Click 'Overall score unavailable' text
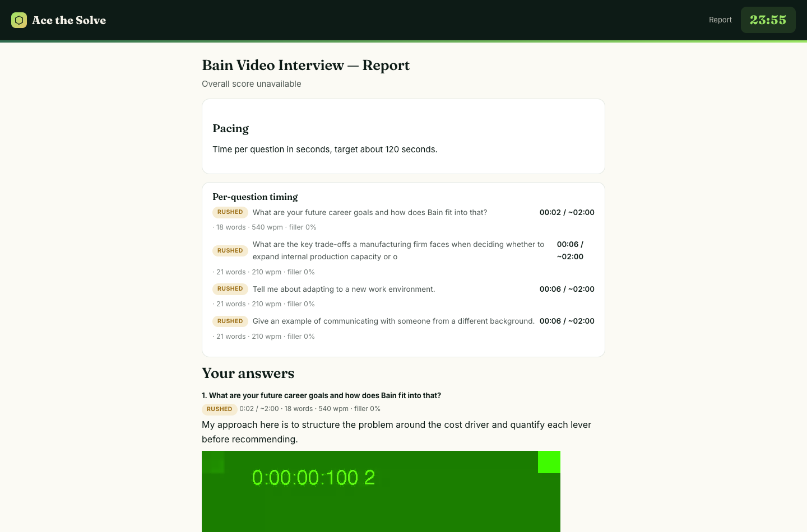This screenshot has width=807, height=532. (x=252, y=84)
